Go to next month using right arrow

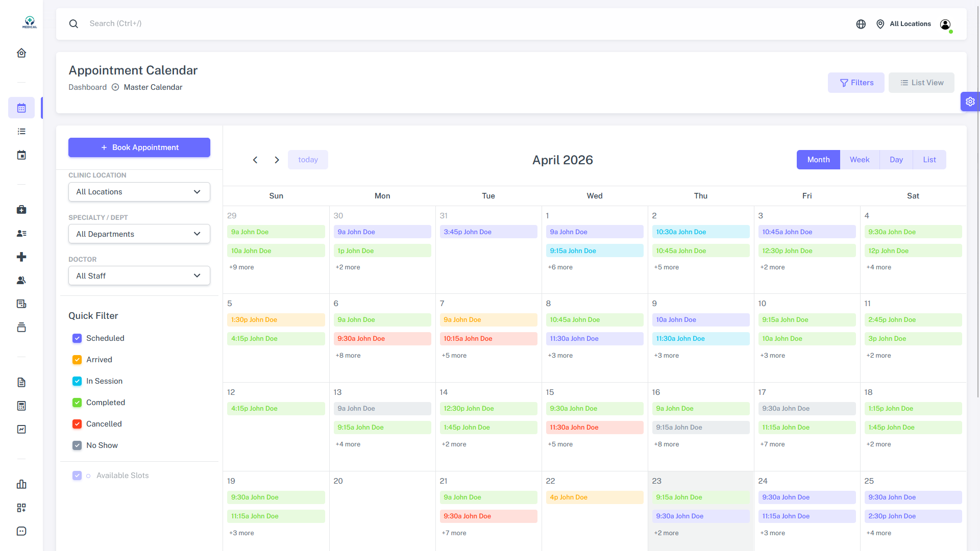[x=277, y=160]
